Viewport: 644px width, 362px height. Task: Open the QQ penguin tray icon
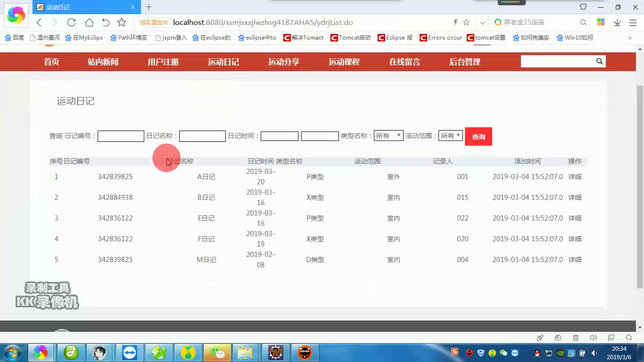pos(537,353)
